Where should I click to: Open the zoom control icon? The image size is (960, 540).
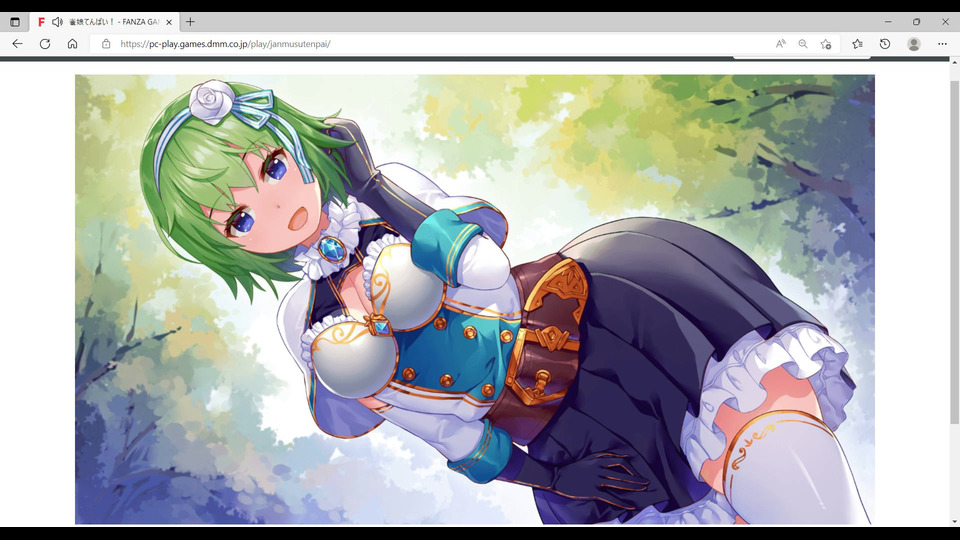point(803,44)
